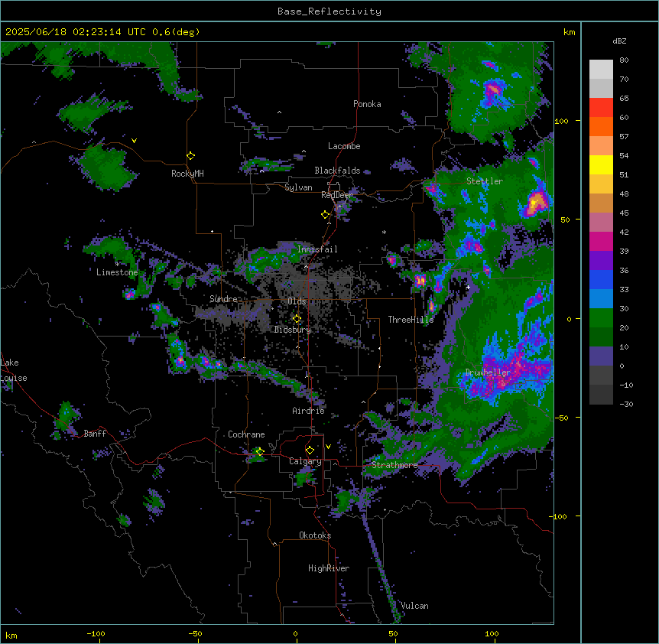659x644 pixels.
Task: Click the Didsbury town label
Action: 293,330
